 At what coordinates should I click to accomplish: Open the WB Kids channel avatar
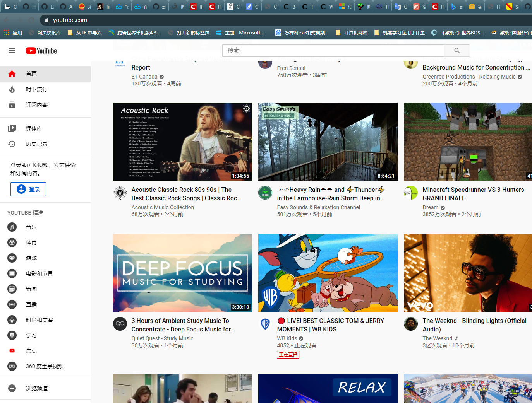click(x=265, y=324)
